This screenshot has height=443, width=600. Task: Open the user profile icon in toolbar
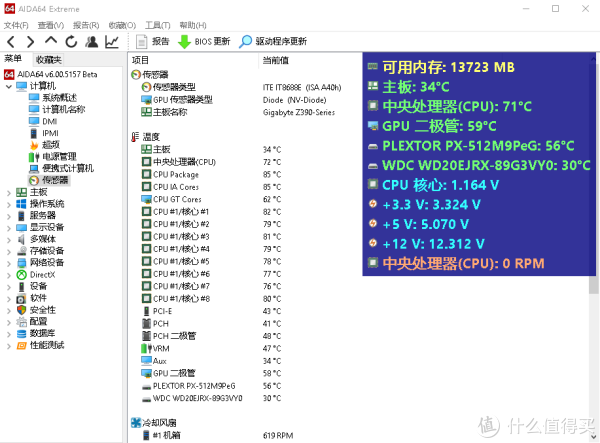91,41
